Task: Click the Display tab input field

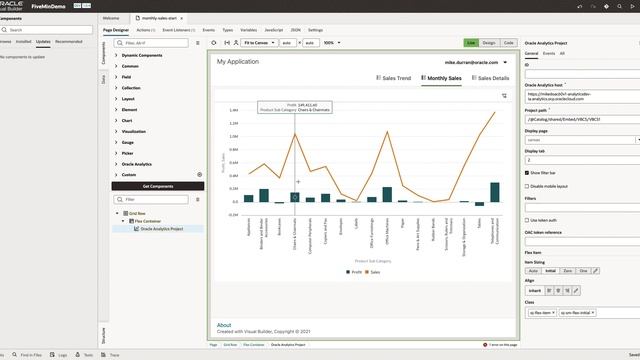Action: (x=582, y=160)
